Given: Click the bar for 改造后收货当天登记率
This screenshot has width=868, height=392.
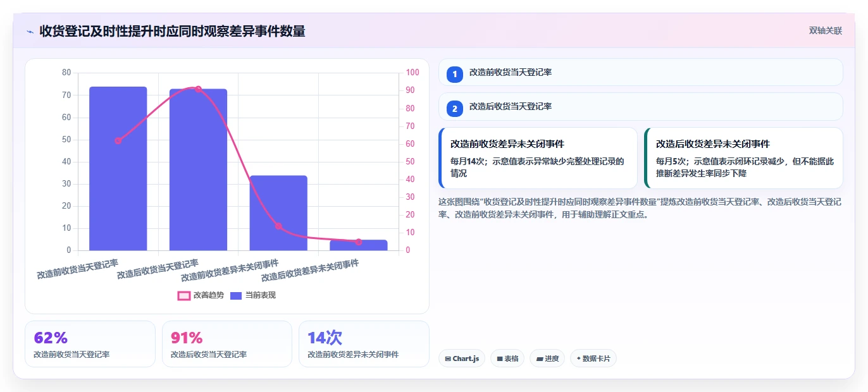Looking at the screenshot, I should [198, 170].
